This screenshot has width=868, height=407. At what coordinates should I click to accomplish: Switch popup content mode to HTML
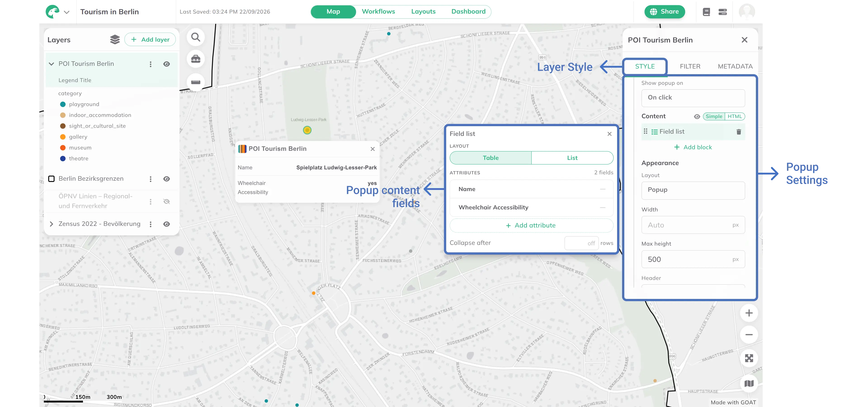735,117
